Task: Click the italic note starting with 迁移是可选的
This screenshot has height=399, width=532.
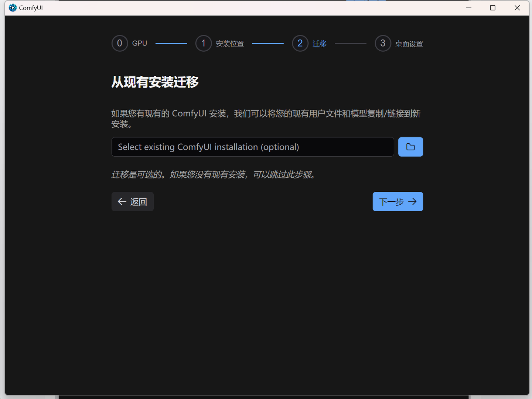Action: pyautogui.click(x=214, y=174)
